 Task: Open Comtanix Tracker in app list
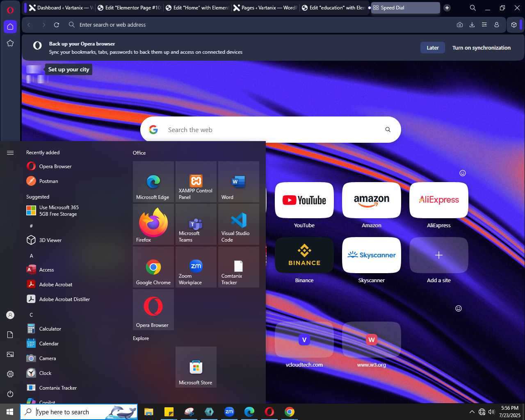pyautogui.click(x=74, y=388)
